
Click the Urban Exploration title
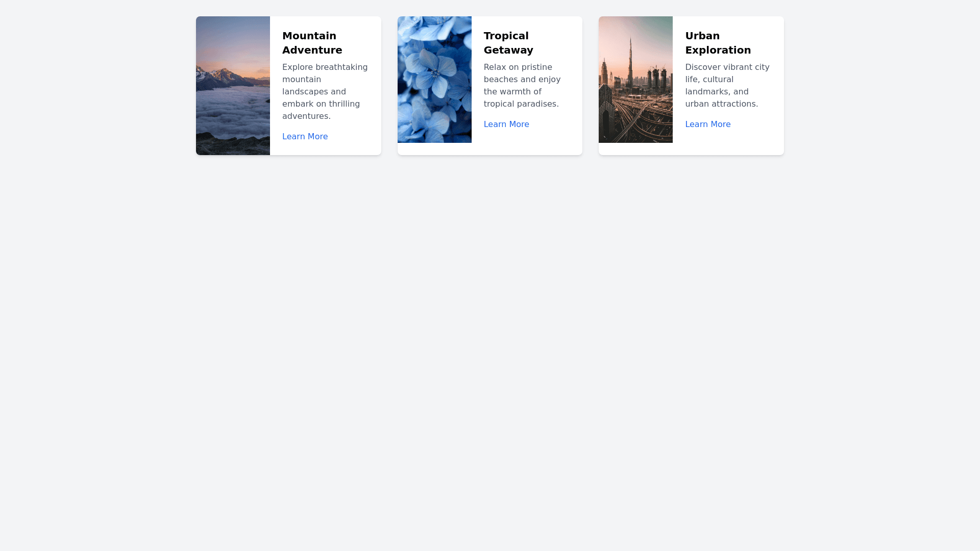pyautogui.click(x=718, y=43)
